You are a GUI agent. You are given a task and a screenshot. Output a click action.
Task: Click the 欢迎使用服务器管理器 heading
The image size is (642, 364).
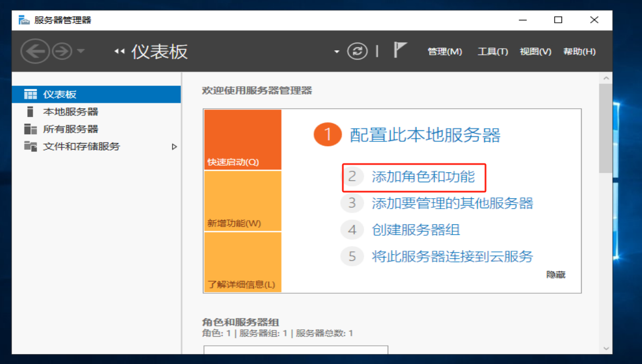click(x=257, y=91)
